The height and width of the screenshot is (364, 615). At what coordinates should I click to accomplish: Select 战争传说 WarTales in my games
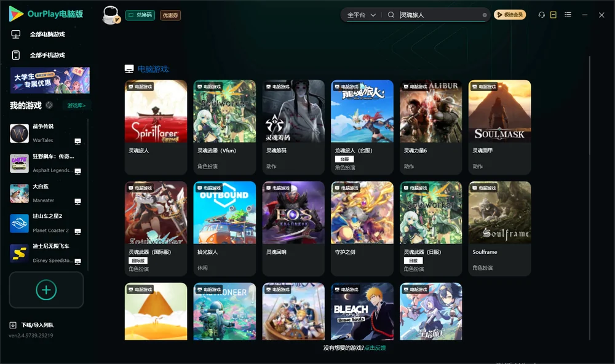[x=46, y=133]
